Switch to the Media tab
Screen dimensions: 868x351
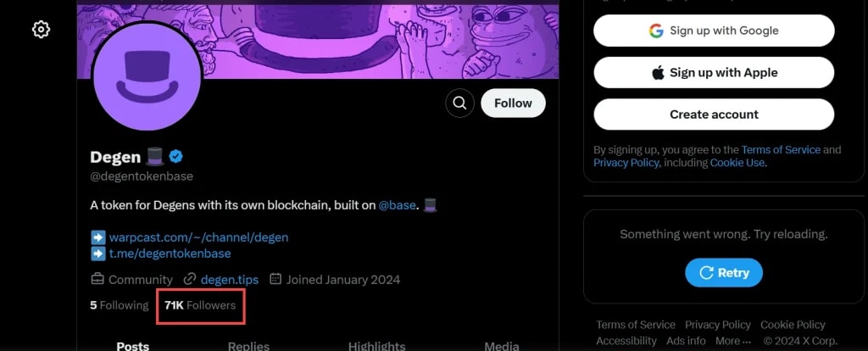click(502, 346)
